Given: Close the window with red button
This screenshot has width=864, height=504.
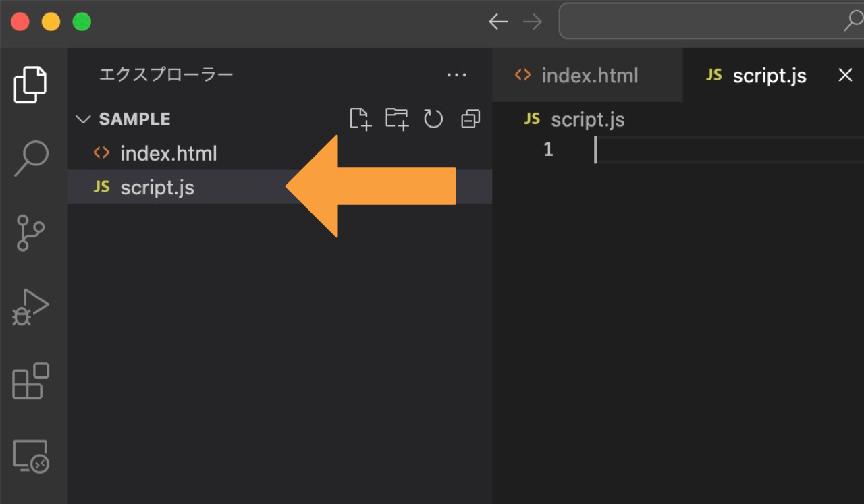Looking at the screenshot, I should click(x=20, y=22).
